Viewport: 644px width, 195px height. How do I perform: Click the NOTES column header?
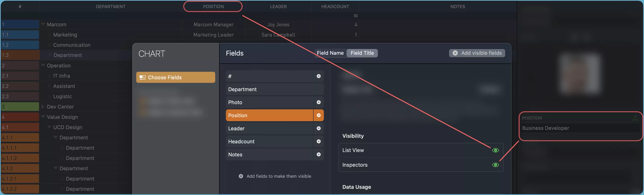[458, 7]
